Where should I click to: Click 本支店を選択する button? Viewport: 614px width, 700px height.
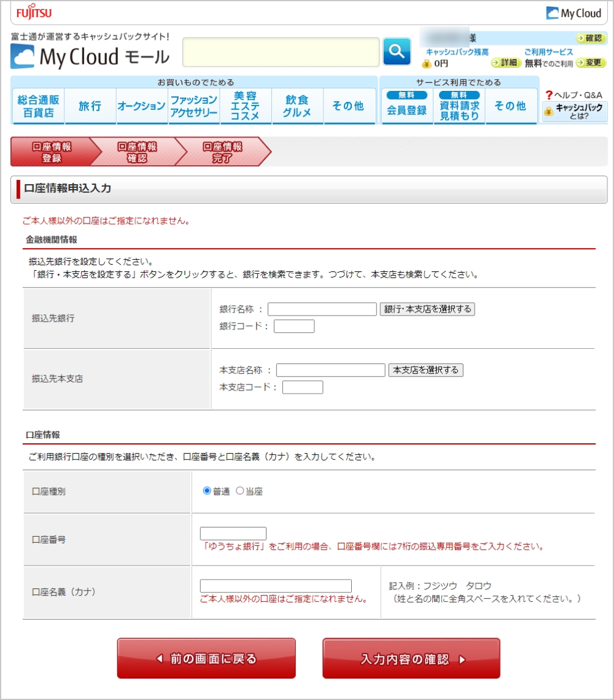click(x=426, y=370)
